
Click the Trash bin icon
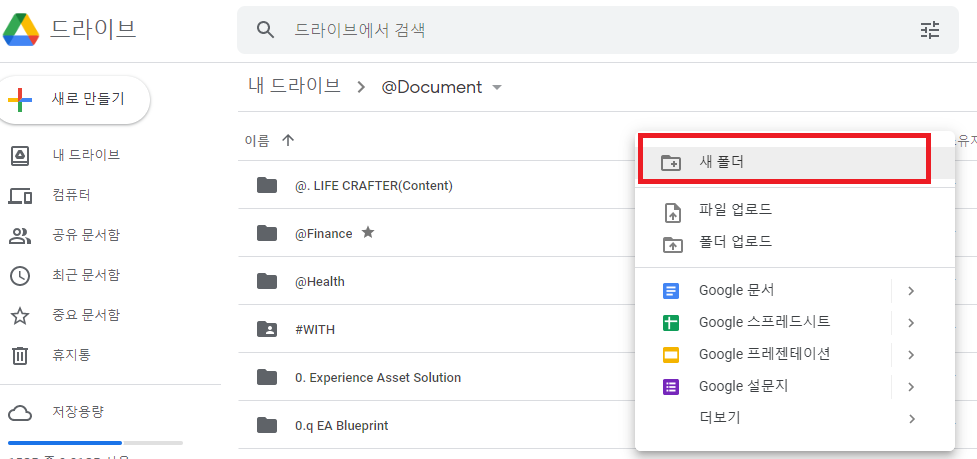pos(20,356)
